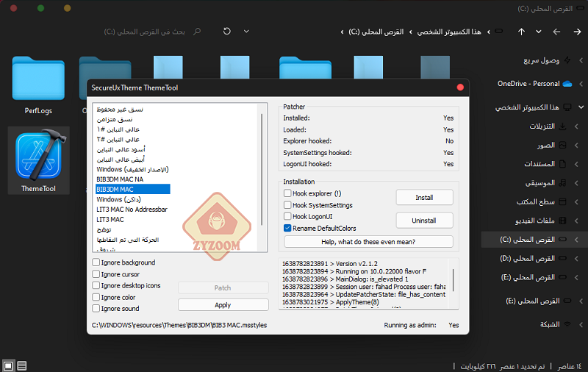Expand the OneDrive - Personal node
The width and height of the screenshot is (588, 372).
[581, 84]
